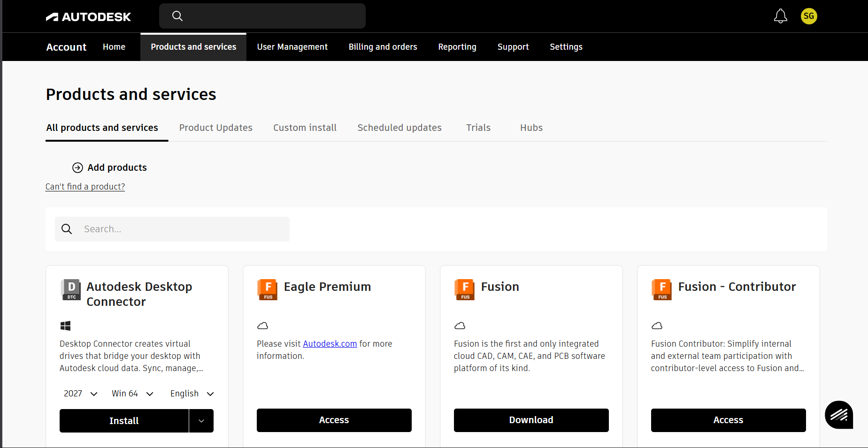Click the Fusion Contributor description text
868x448 pixels.
(727, 356)
